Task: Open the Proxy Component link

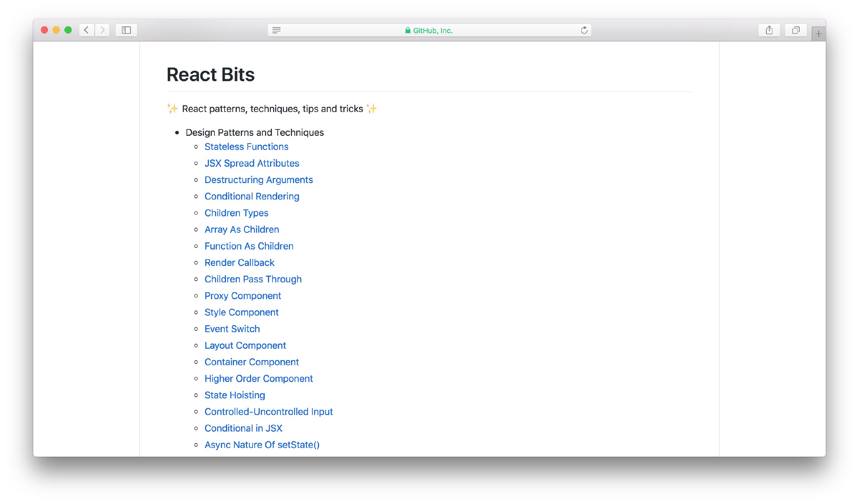Action: 243,296
